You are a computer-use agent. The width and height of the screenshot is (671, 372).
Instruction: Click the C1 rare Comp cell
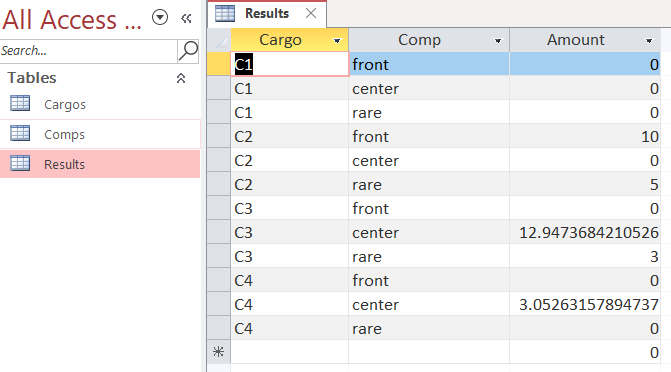point(429,113)
